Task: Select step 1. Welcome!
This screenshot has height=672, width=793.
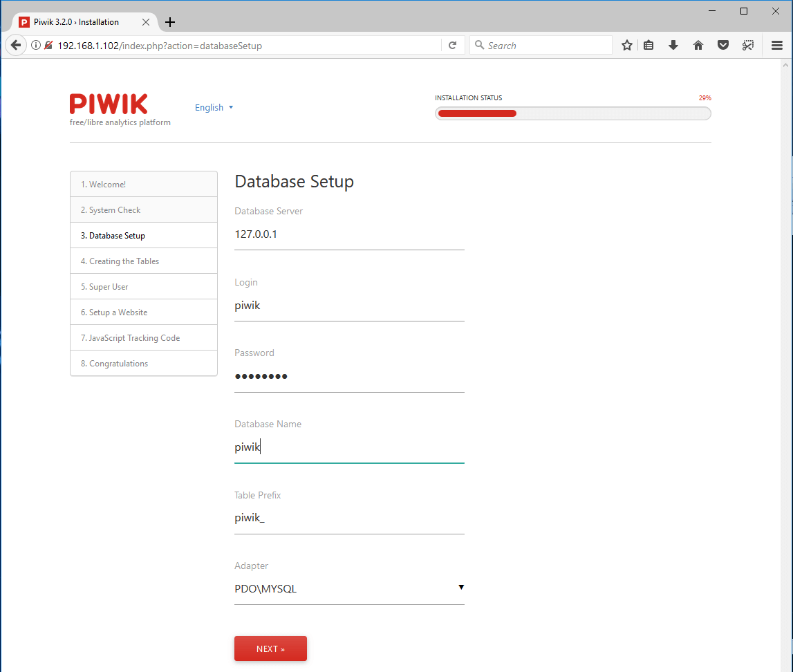Action: [144, 184]
